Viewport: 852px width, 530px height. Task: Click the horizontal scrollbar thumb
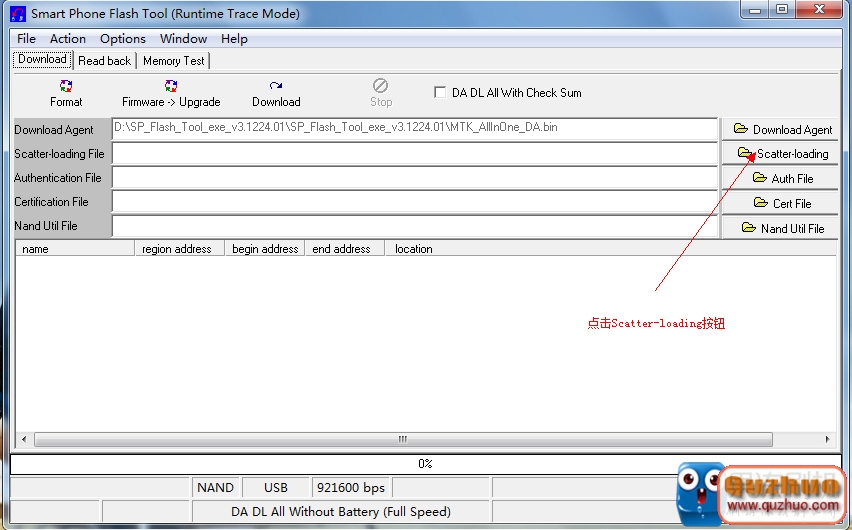coord(403,439)
